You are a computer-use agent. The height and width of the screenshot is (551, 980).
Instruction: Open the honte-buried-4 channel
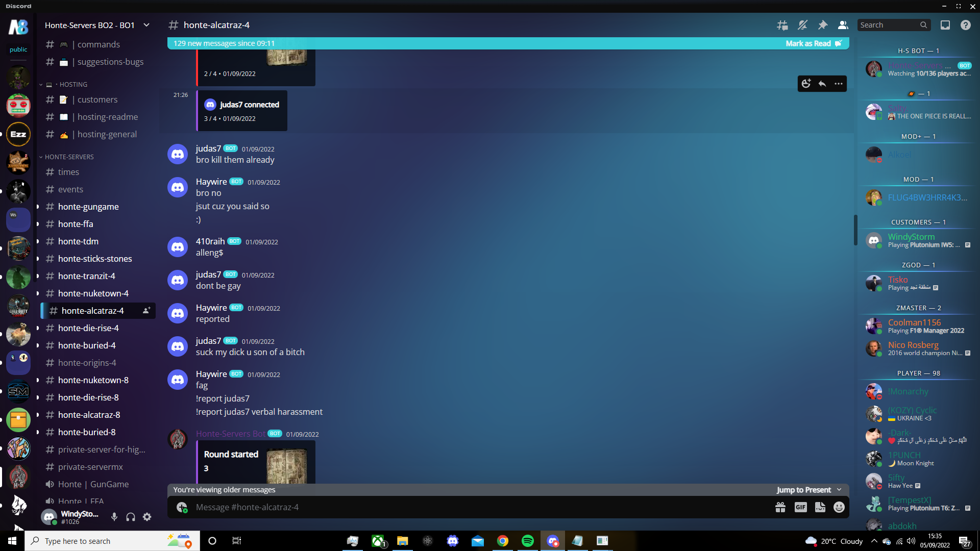tap(98, 345)
